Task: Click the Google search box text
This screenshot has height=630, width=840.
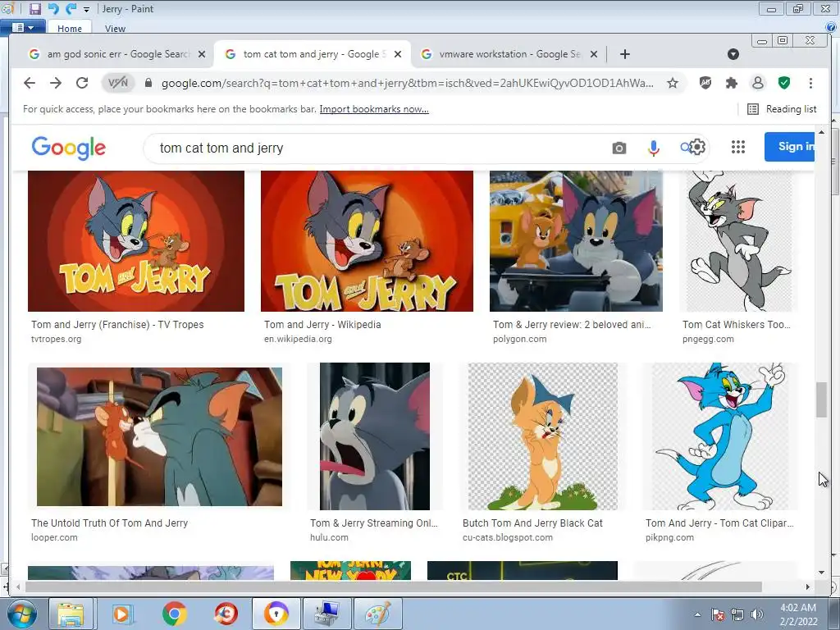Action: (221, 148)
